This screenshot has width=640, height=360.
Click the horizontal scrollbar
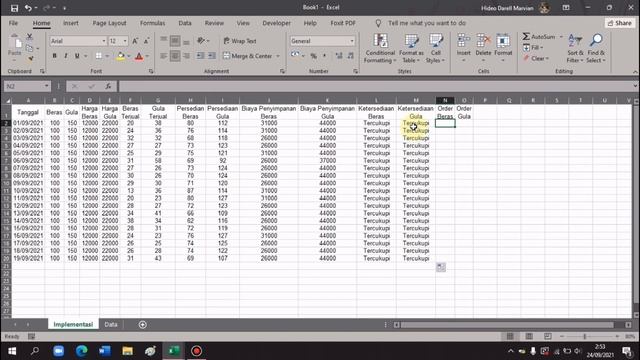507,325
